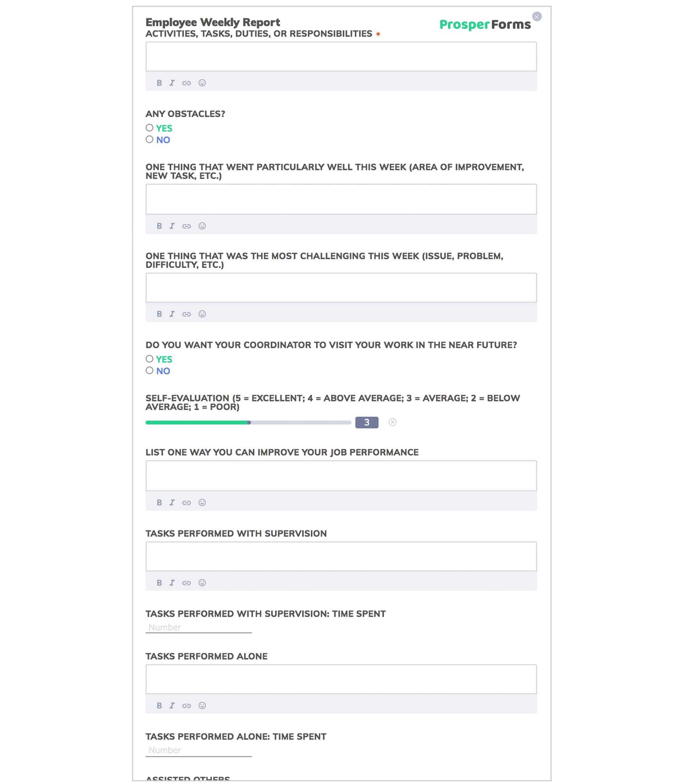Image resolution: width=684 pixels, height=784 pixels.
Task: Click the Link icon in performance toolbar
Action: point(186,502)
